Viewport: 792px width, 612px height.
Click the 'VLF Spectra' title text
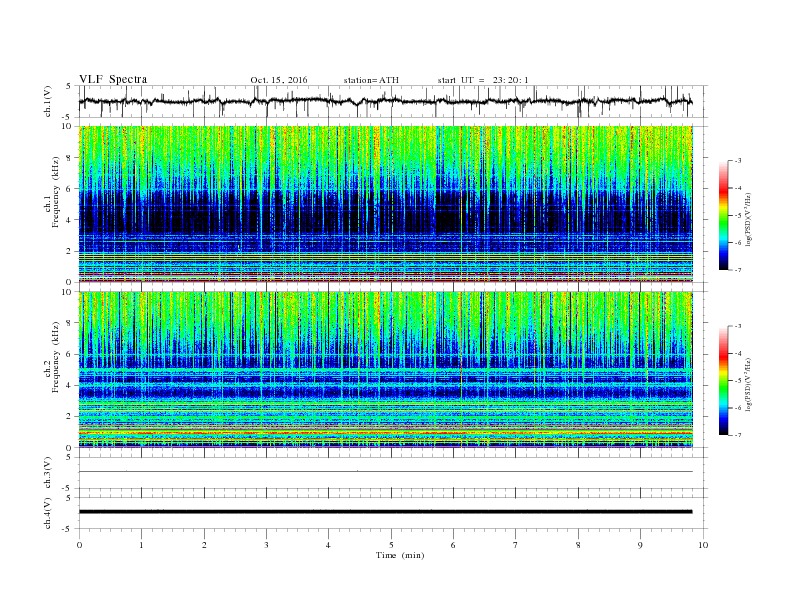tap(113, 79)
